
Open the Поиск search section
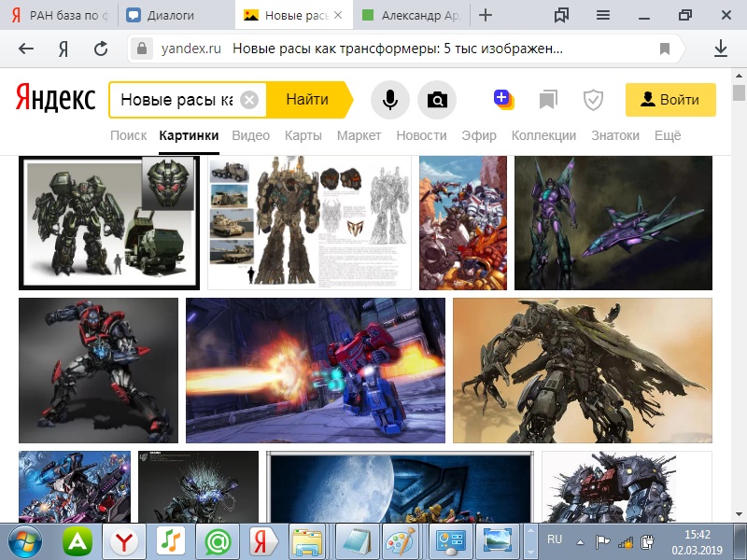click(128, 135)
